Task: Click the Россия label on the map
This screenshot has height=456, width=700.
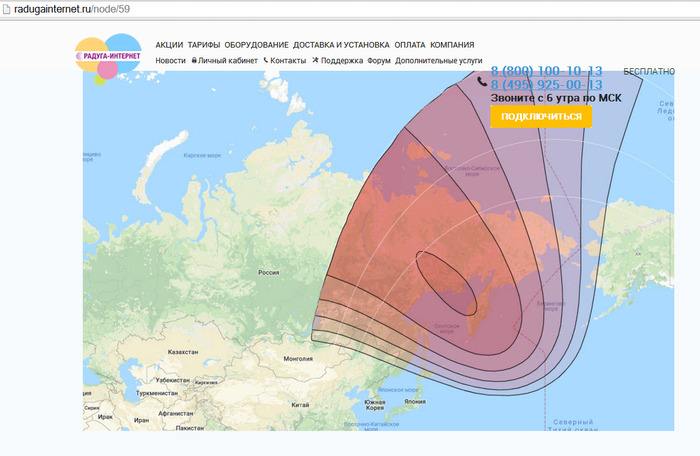Action: coord(269,272)
